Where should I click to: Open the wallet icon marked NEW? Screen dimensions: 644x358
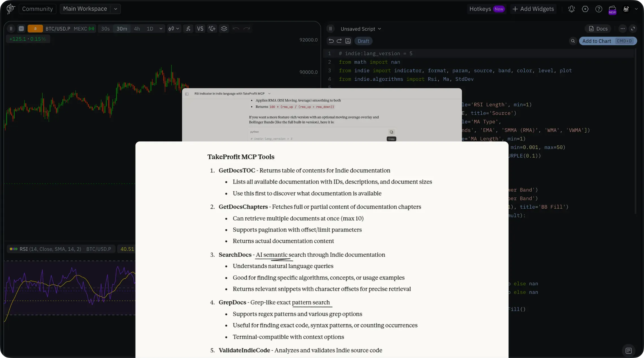pyautogui.click(x=612, y=9)
